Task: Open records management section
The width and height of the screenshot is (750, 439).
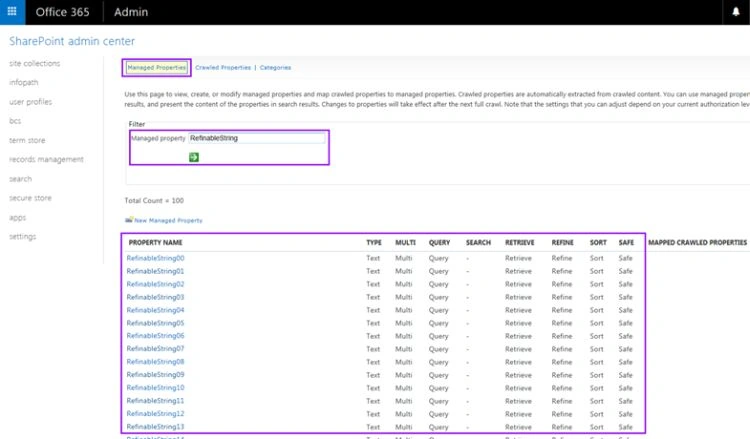Action: coord(46,159)
